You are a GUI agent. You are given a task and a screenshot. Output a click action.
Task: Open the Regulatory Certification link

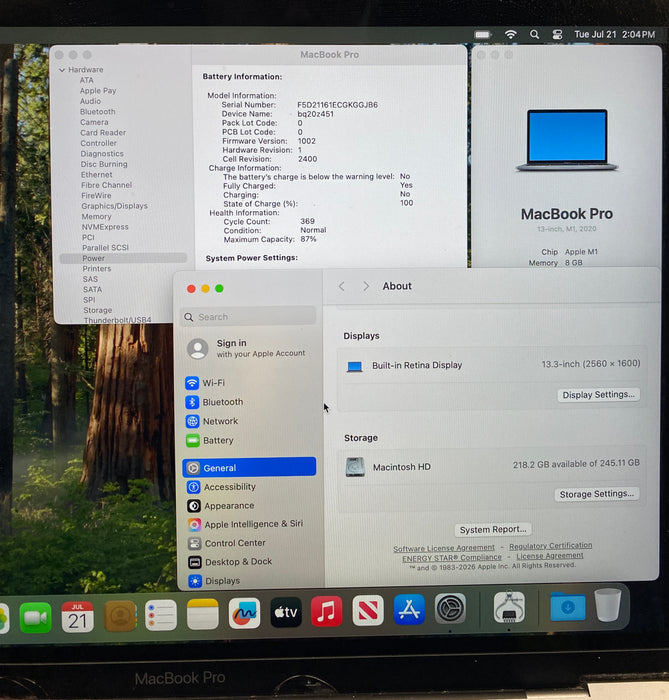(x=551, y=546)
